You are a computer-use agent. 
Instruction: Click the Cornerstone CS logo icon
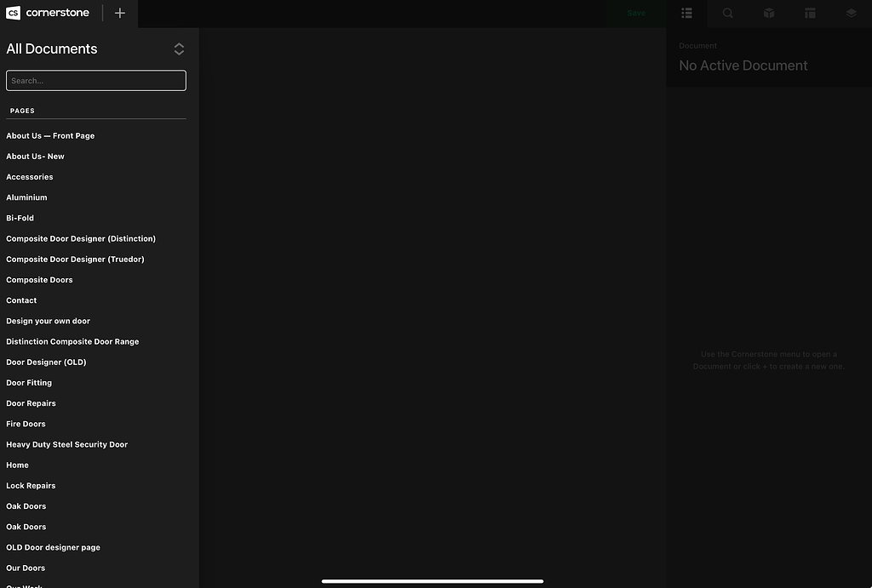tap(12, 13)
